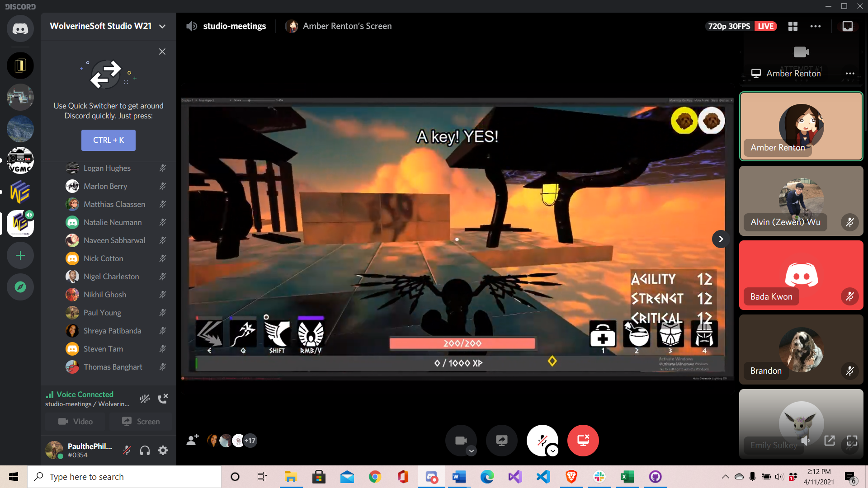Image resolution: width=868 pixels, height=488 pixels.
Task: Click the studio-meetings channel title
Action: point(234,26)
